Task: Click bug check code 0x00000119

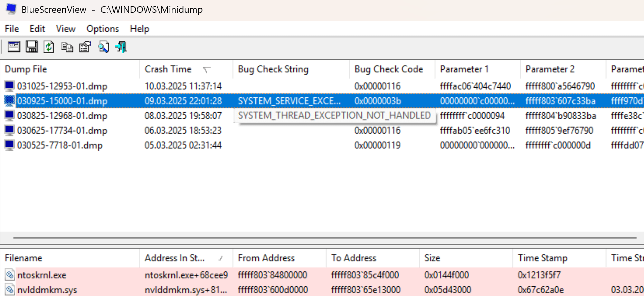Action: 377,145
